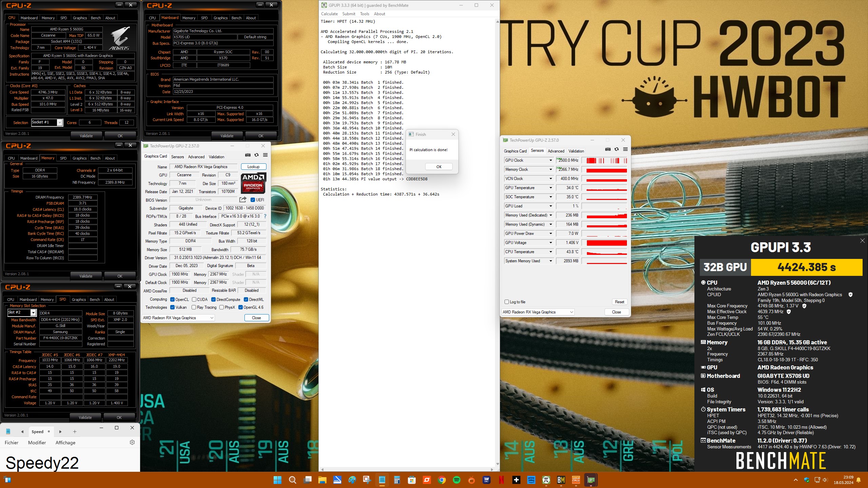Open Spotify from the taskbar
The height and width of the screenshot is (488, 868).
coord(456,480)
